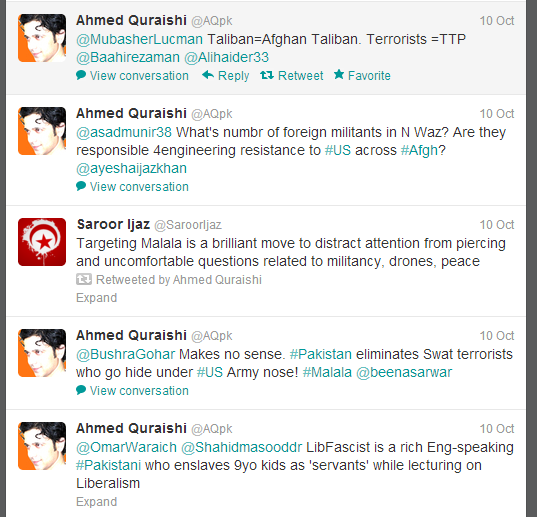The height and width of the screenshot is (517, 537).
Task: Open the #Afgh hashtag link
Action: 419,151
